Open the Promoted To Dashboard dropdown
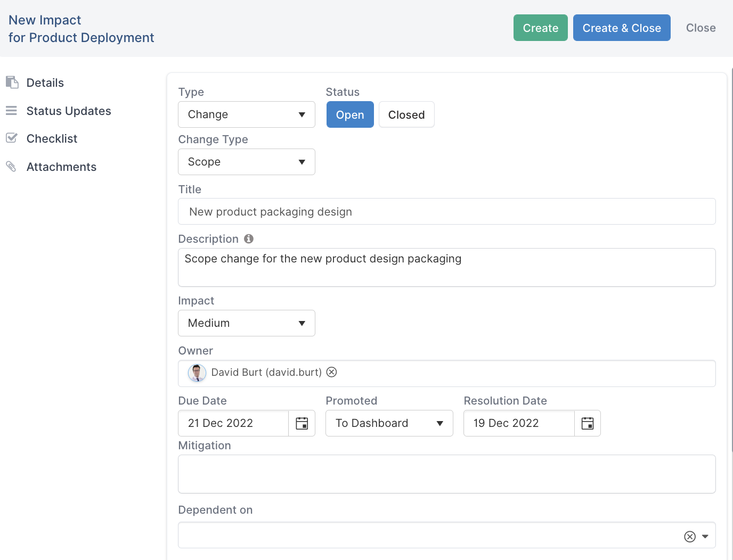The image size is (733, 560). [389, 423]
